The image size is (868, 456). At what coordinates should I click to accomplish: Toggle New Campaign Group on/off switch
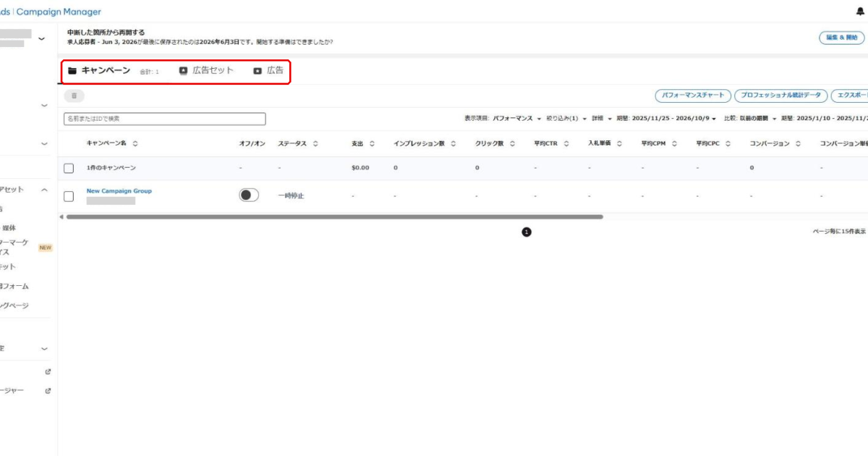(249, 195)
